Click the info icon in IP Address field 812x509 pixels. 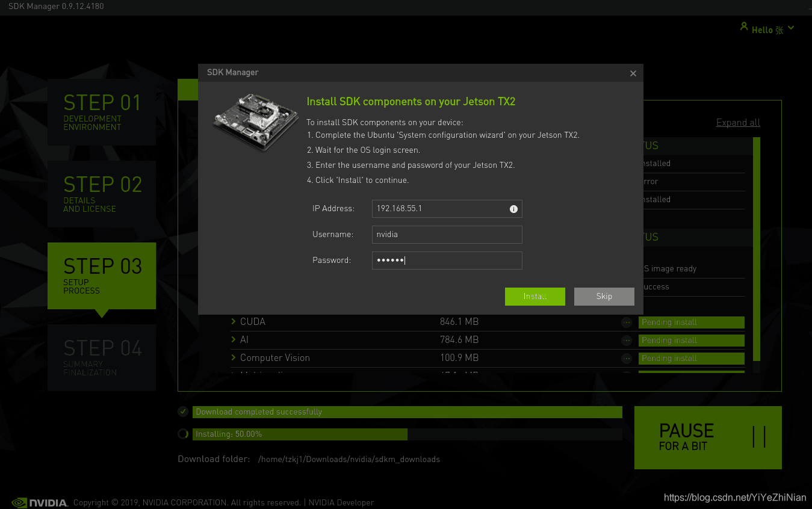513,209
